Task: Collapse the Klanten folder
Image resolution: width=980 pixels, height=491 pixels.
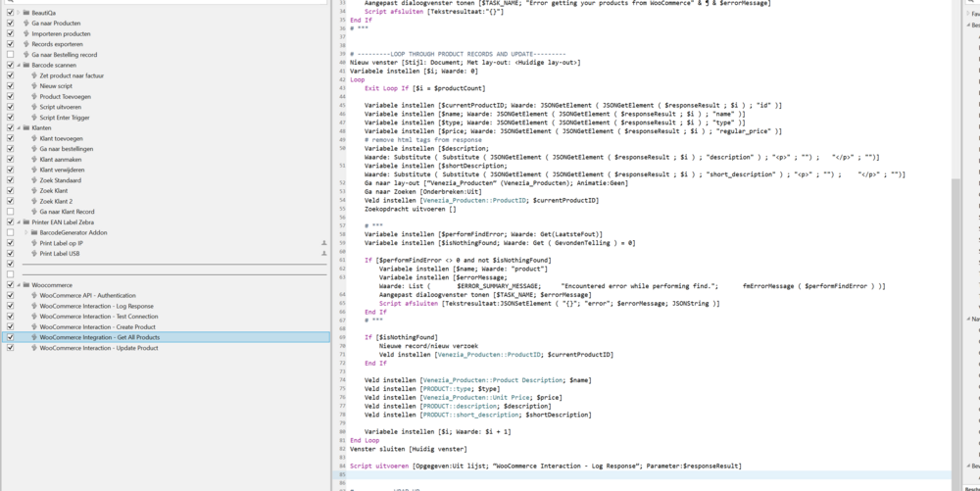Action: coord(19,127)
